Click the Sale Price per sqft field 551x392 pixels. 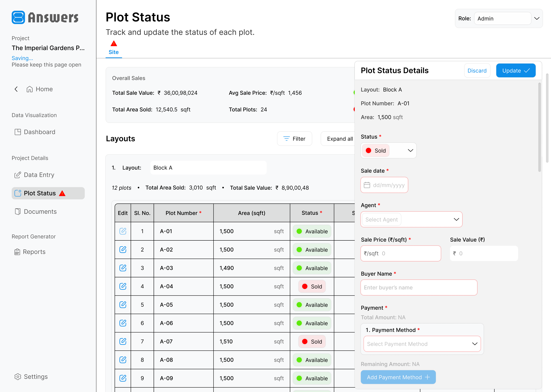(401, 253)
